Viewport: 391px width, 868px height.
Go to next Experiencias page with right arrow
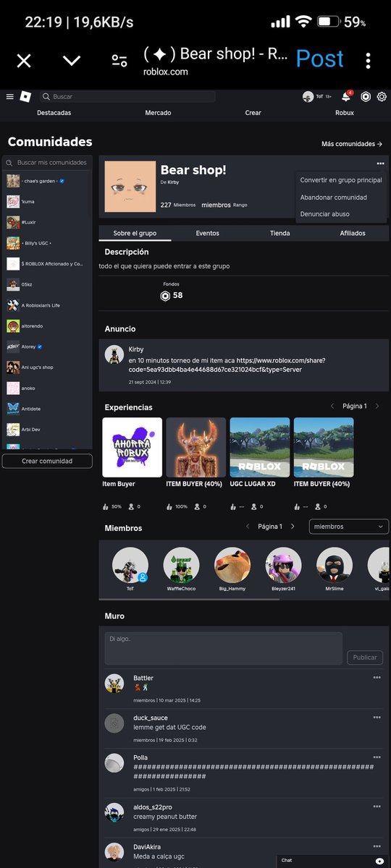pyautogui.click(x=377, y=407)
